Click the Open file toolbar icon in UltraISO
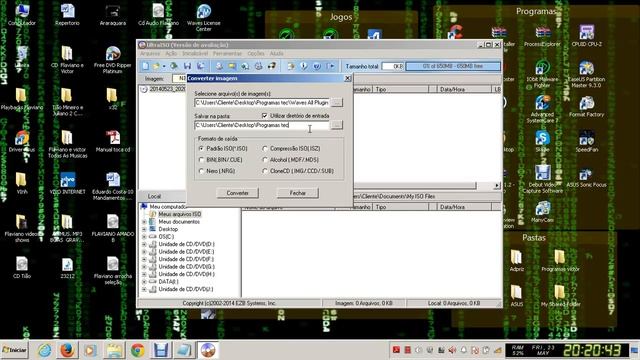 pos(156,66)
